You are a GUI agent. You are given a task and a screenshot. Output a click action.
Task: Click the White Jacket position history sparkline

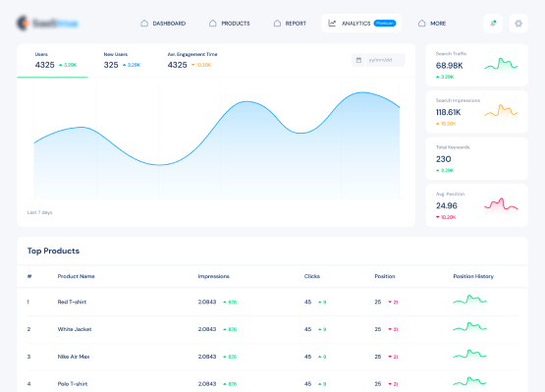(x=469, y=327)
